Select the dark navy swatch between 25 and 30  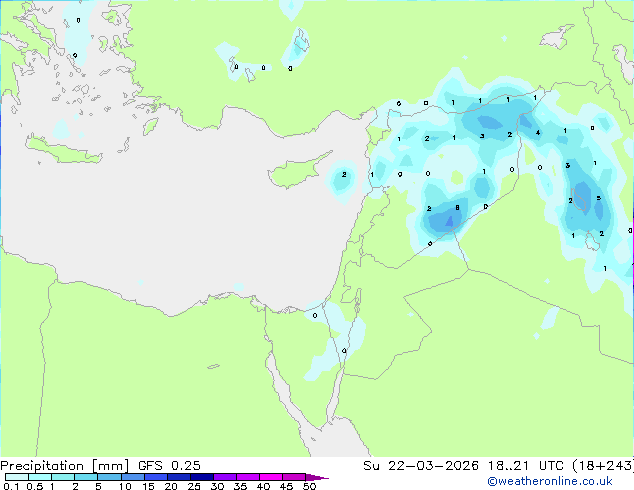pos(201,477)
